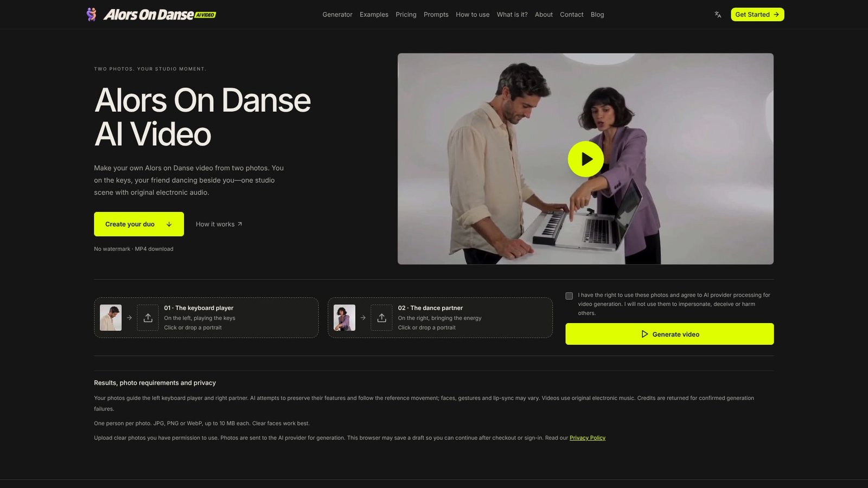Viewport: 868px width, 488px height.
Task: Tick the photo rights agreement checkbox
Action: (569, 296)
